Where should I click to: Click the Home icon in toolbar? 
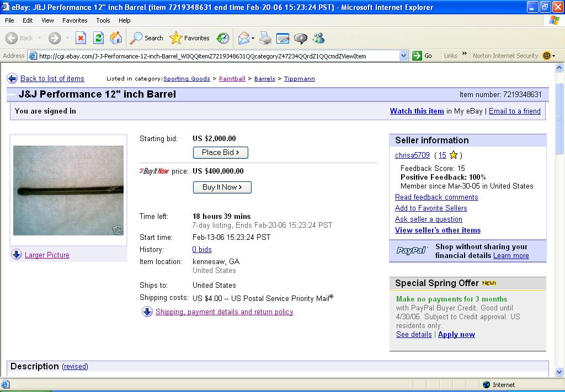coord(116,38)
